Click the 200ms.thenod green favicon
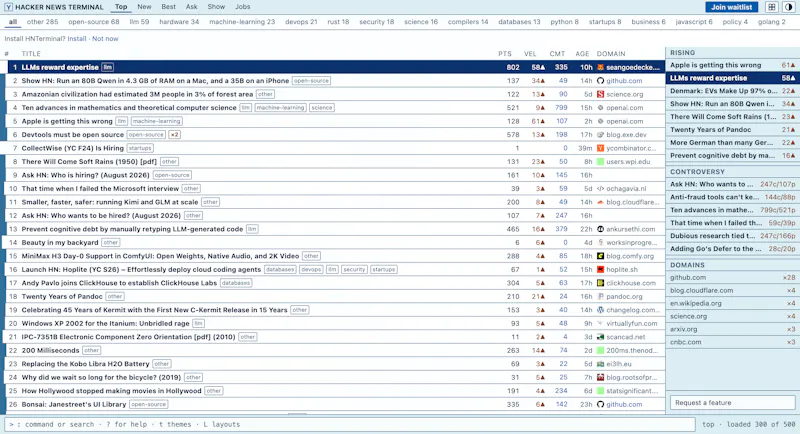 coord(601,350)
